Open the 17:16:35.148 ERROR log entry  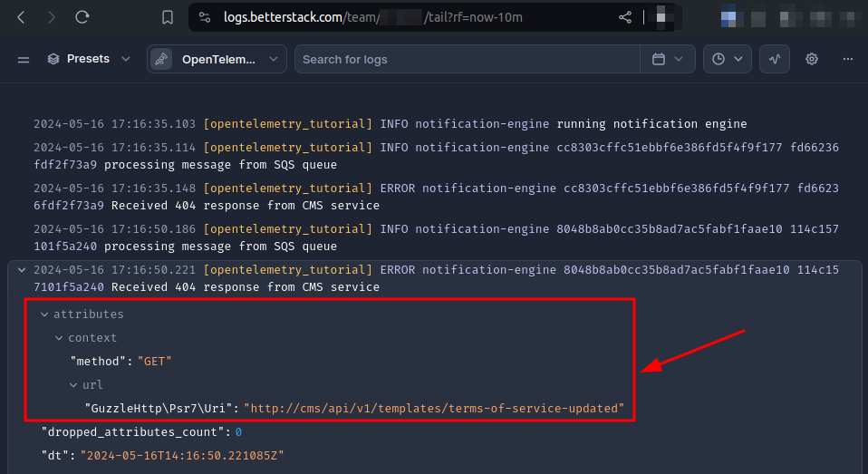tap(436, 197)
